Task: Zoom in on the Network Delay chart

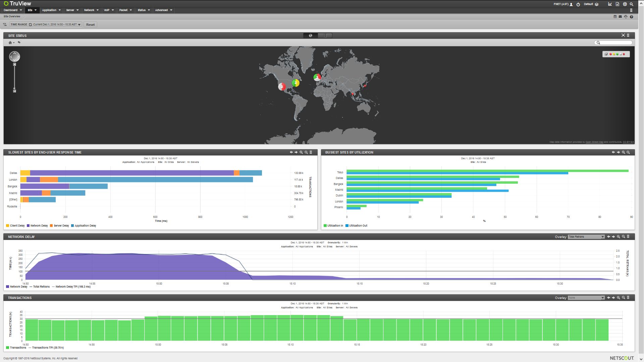Action: point(618,237)
